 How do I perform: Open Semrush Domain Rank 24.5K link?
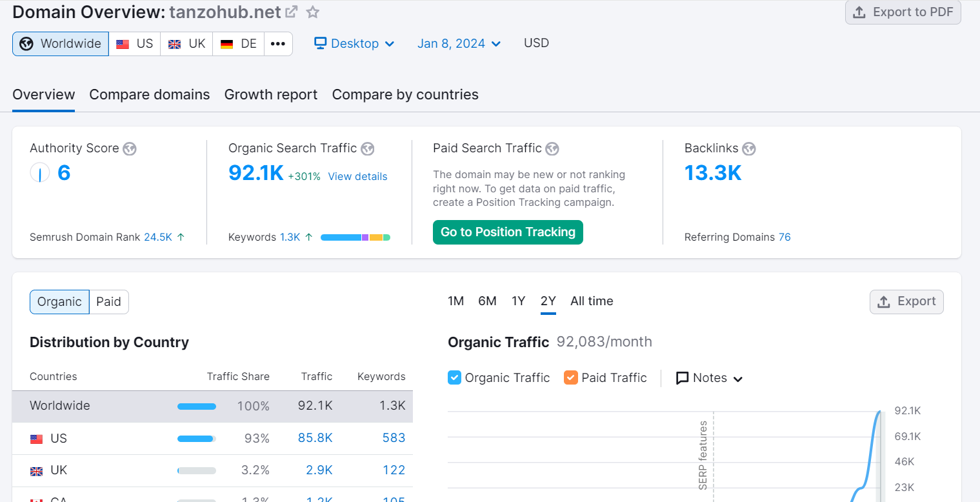click(x=158, y=237)
